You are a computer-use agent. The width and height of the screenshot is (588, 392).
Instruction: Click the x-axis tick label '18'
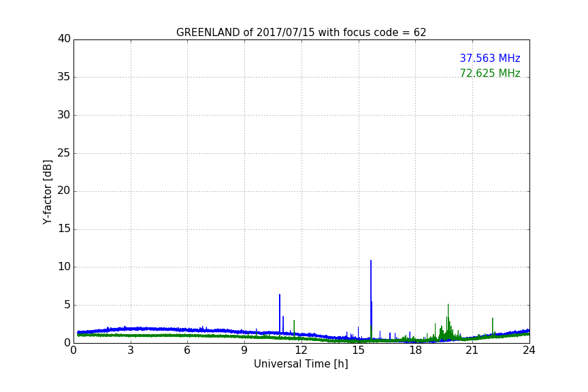(416, 350)
